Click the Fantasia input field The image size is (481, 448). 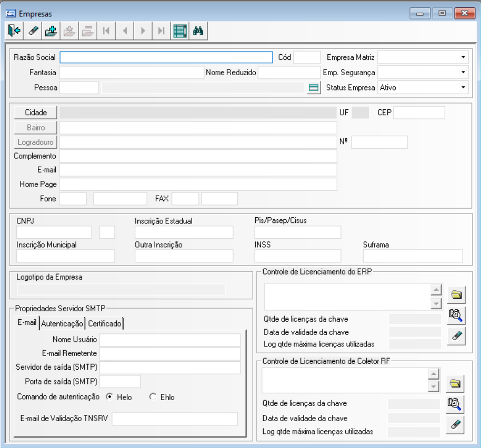[132, 73]
